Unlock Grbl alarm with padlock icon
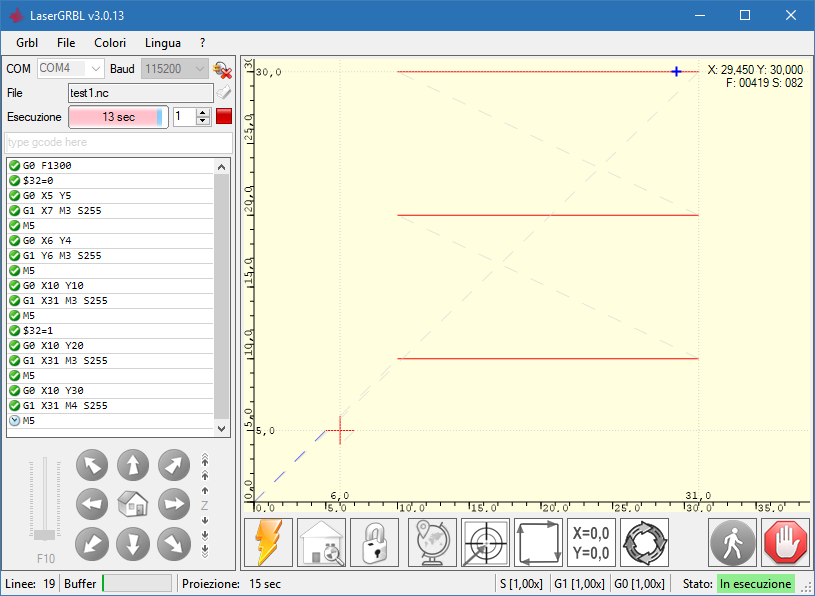815x596 pixels. coord(374,542)
